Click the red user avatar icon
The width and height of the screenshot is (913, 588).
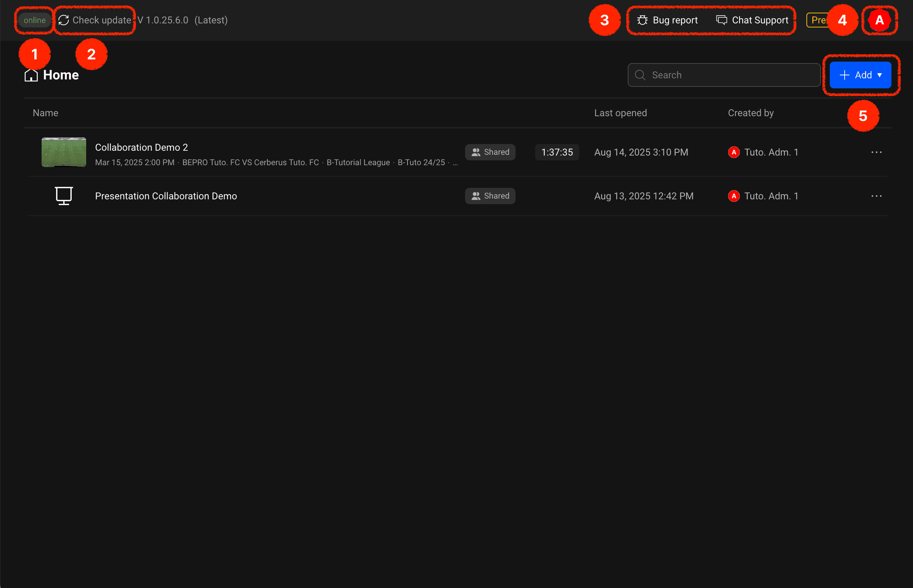tap(879, 20)
